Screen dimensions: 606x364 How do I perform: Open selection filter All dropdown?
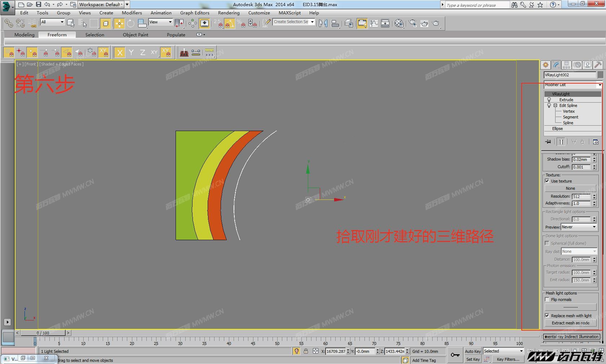tap(52, 22)
